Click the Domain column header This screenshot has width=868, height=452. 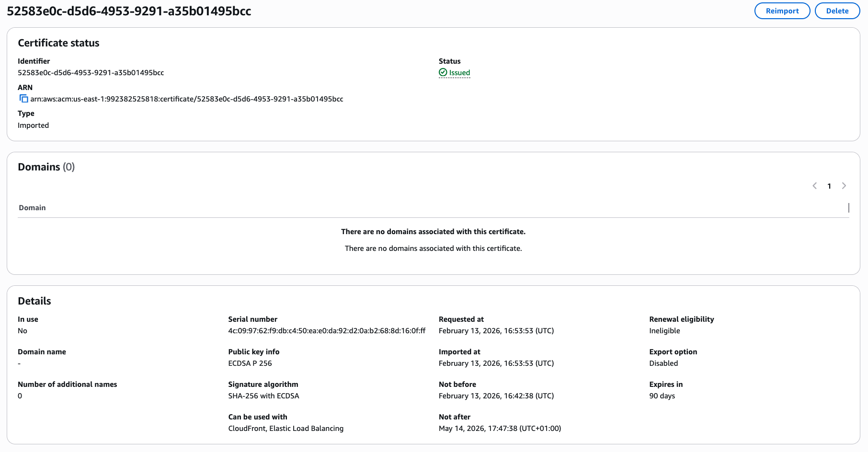pos(32,208)
